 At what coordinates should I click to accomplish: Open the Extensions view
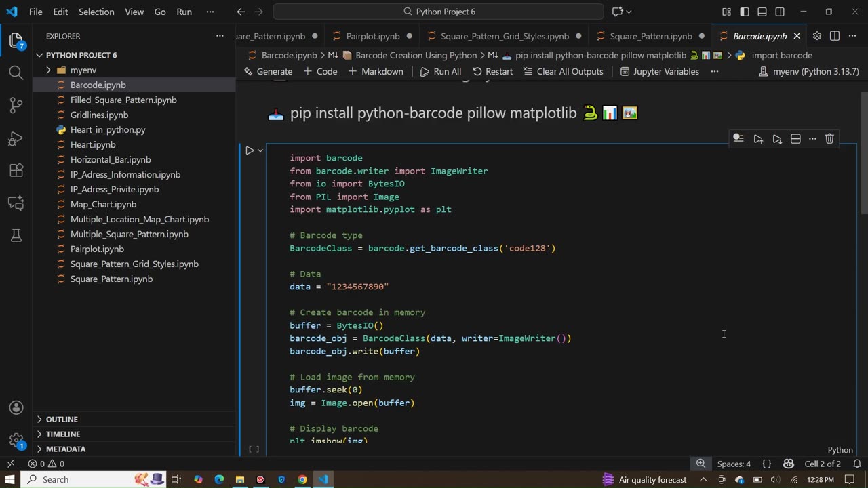16,171
